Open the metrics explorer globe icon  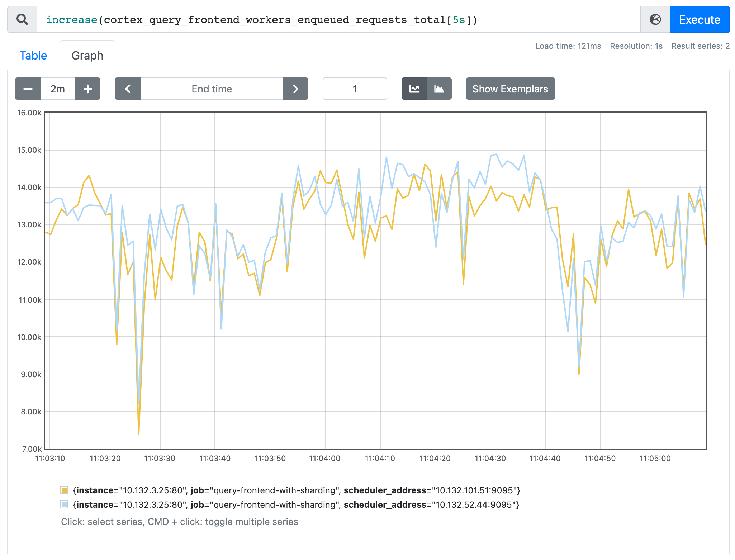[655, 19]
